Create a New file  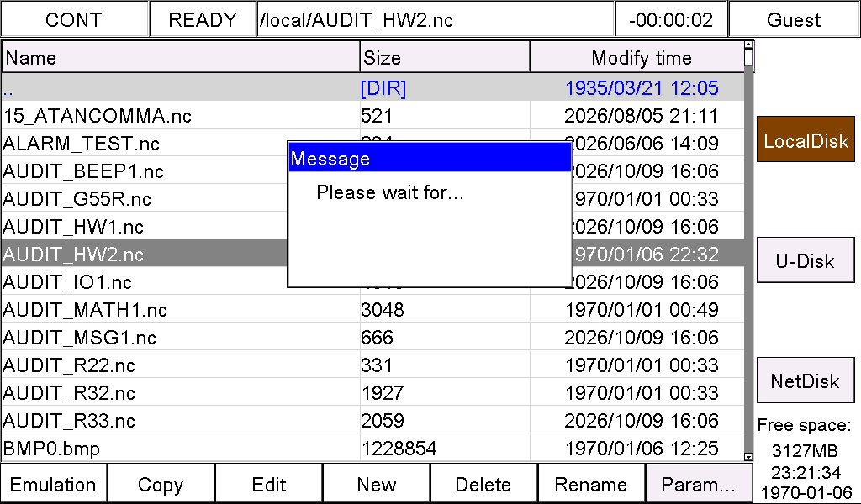(x=376, y=484)
